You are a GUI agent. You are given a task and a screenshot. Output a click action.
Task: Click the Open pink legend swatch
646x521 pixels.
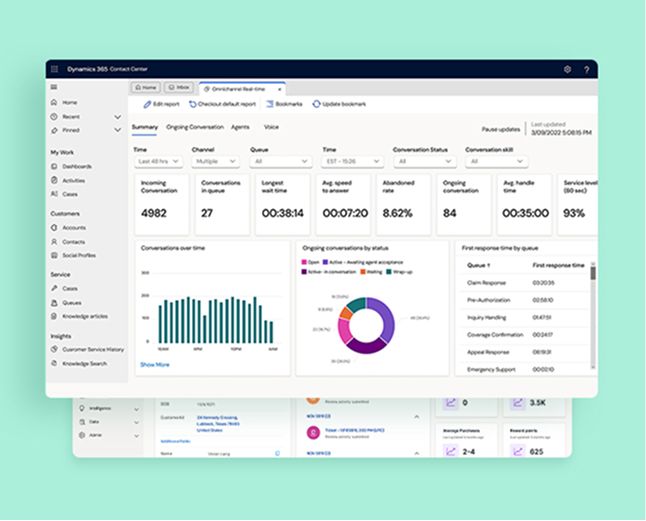point(304,262)
